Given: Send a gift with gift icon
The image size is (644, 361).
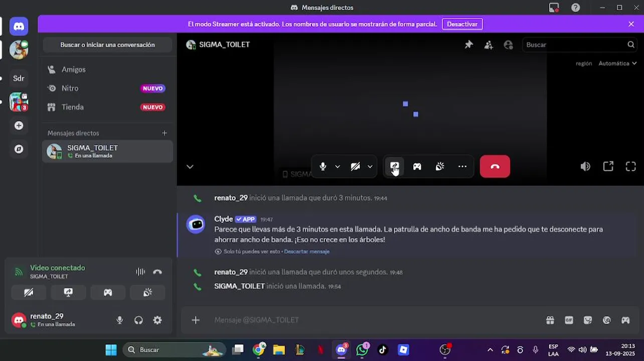Looking at the screenshot, I should coord(550,320).
